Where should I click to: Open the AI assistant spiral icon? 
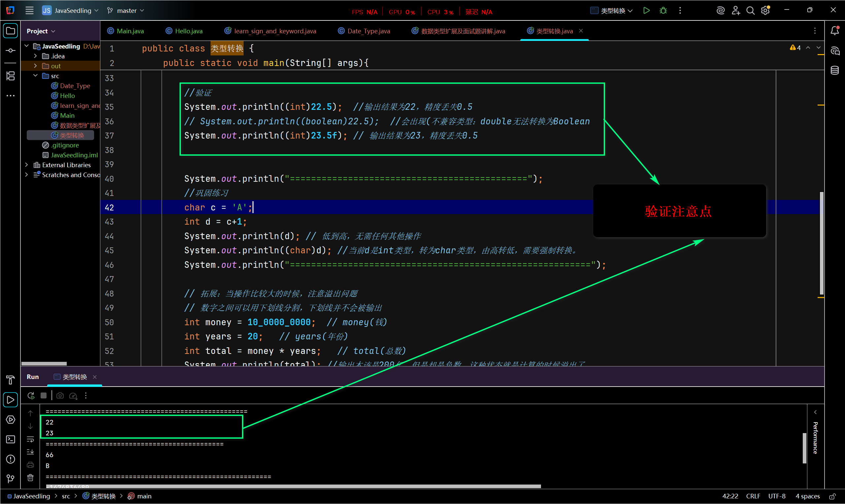(x=720, y=11)
